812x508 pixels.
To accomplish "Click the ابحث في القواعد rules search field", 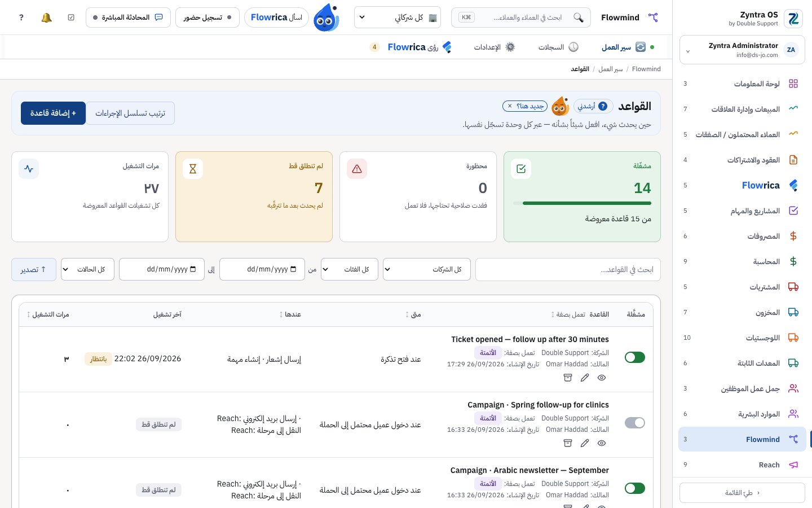I will click(x=568, y=269).
